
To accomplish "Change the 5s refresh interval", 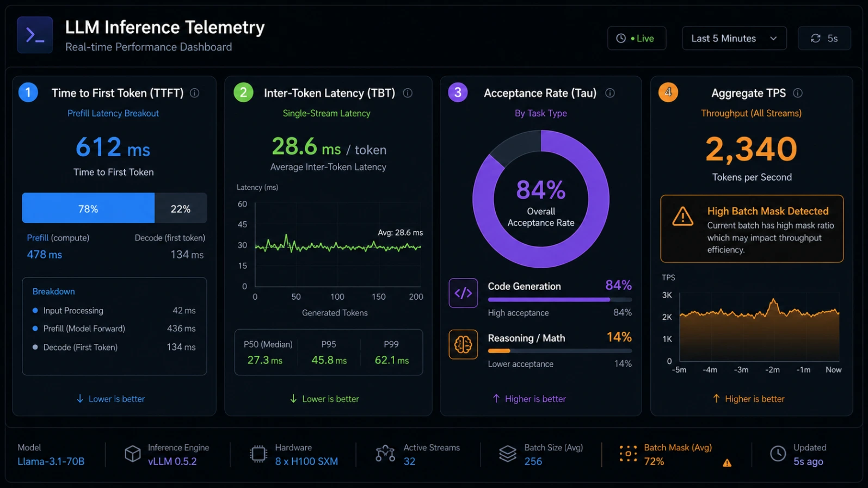I will (824, 38).
